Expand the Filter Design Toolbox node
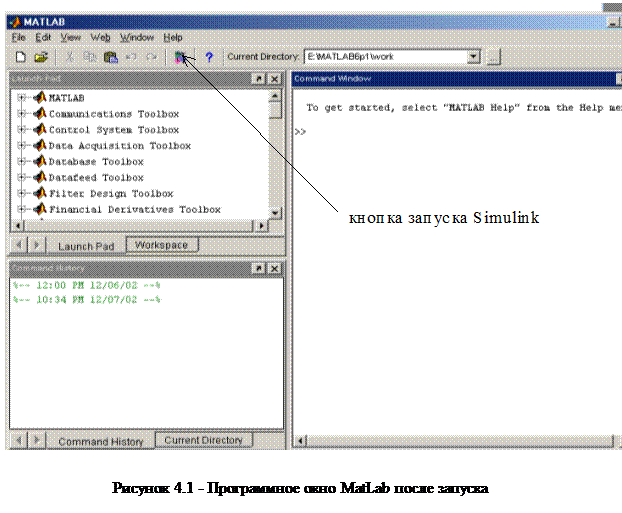 (x=22, y=193)
